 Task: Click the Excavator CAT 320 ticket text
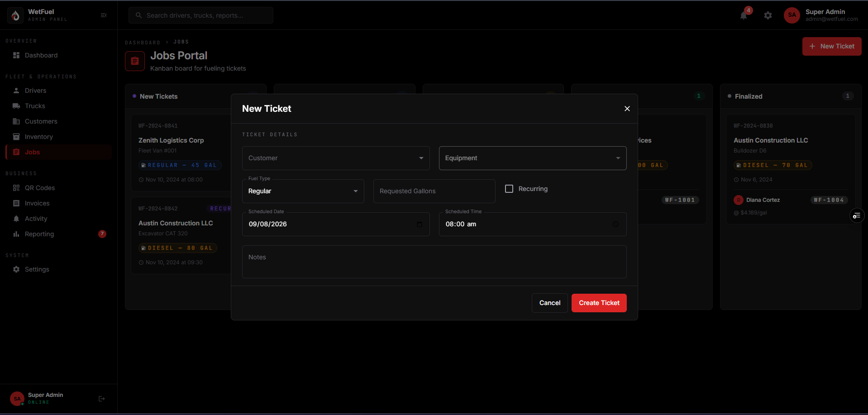pyautogui.click(x=163, y=234)
